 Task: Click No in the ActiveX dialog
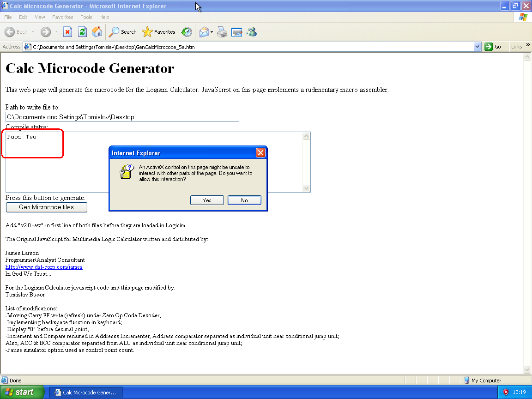click(244, 200)
